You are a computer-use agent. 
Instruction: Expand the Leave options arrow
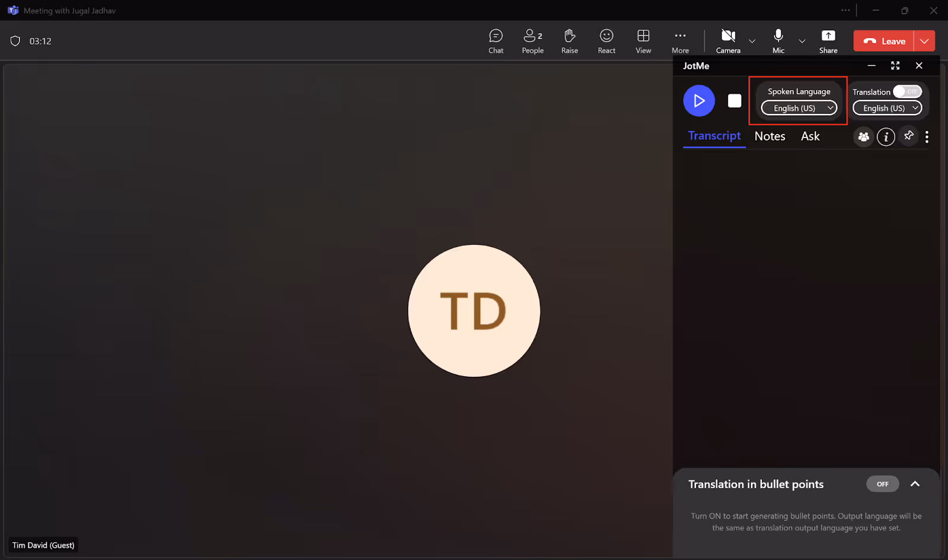[924, 41]
